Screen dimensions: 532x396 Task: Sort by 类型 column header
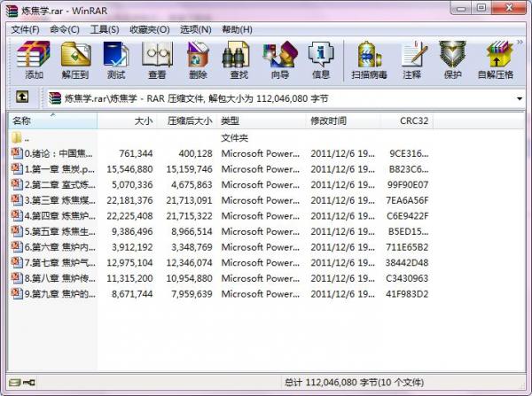pos(262,120)
